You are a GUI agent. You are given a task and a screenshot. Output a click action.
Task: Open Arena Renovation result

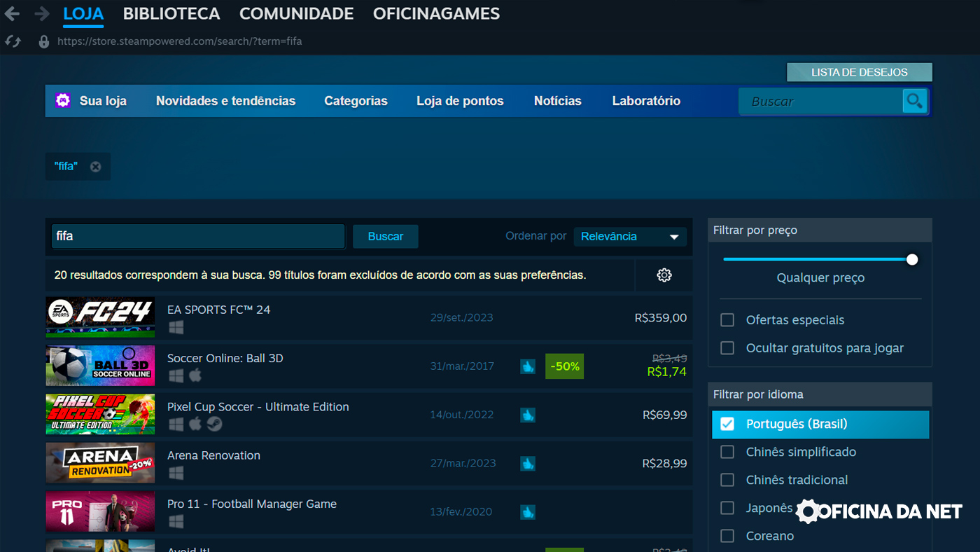tap(369, 463)
